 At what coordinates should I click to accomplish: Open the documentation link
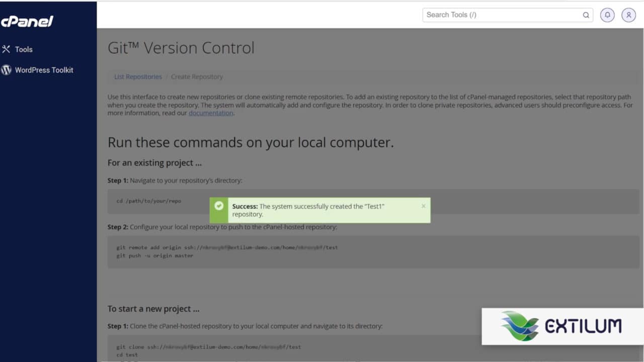tap(211, 113)
